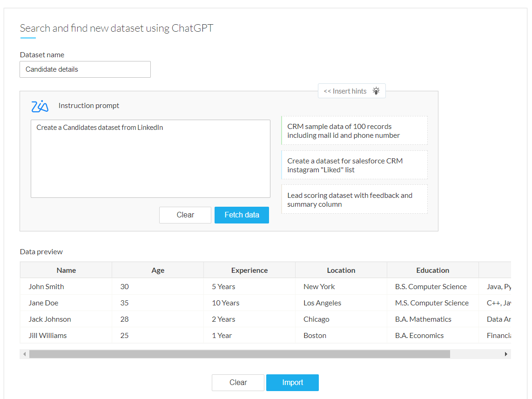This screenshot has height=399, width=532.
Task: Click the Name column header
Action: click(66, 270)
